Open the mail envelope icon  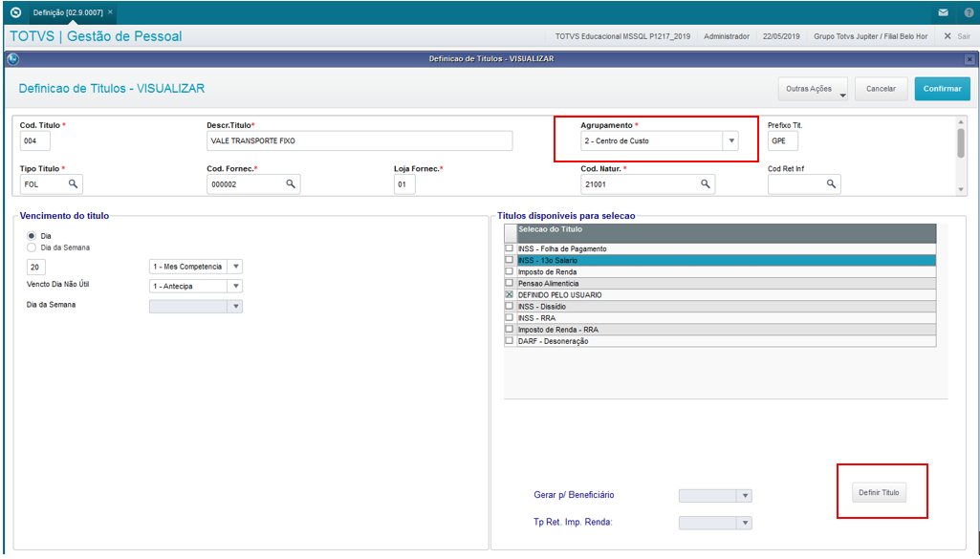pyautogui.click(x=943, y=11)
